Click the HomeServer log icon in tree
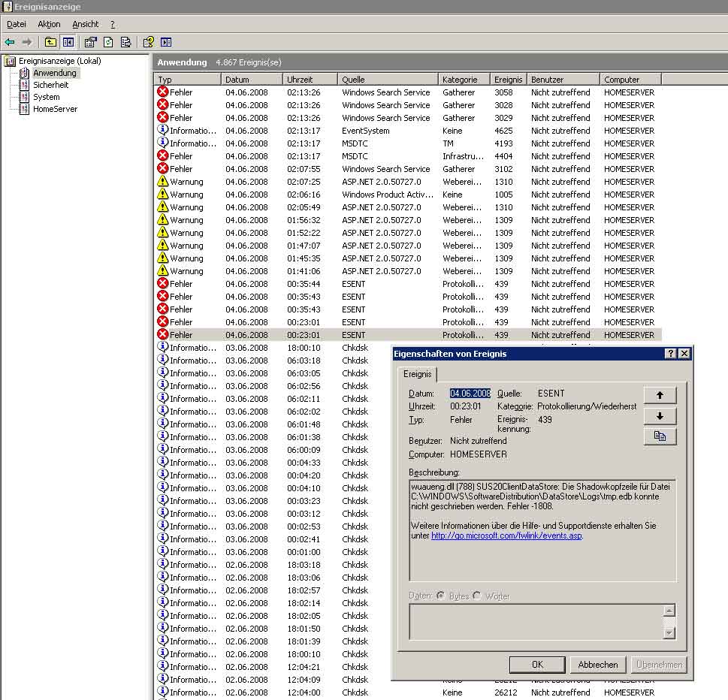The width and height of the screenshot is (728, 700). pyautogui.click(x=24, y=109)
